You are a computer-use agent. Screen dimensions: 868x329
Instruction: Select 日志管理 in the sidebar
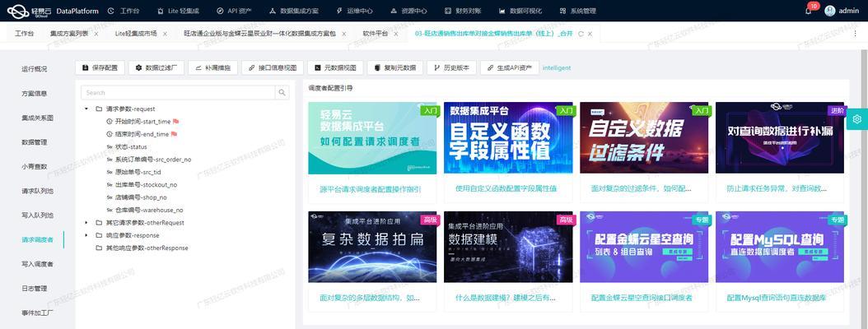click(x=35, y=288)
